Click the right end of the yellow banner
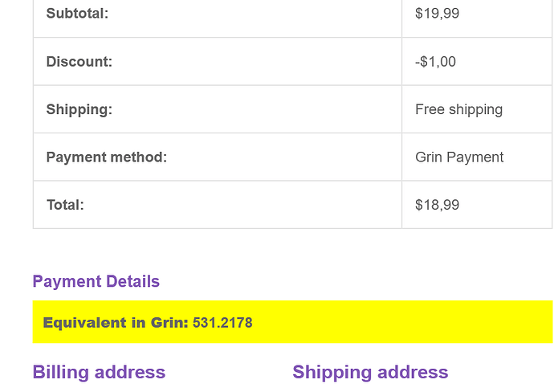Image resolution: width=554 pixels, height=392 pixels. (530, 321)
